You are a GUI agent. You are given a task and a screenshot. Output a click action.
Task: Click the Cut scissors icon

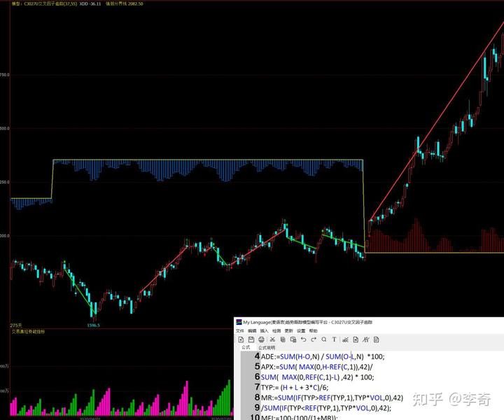272,339
